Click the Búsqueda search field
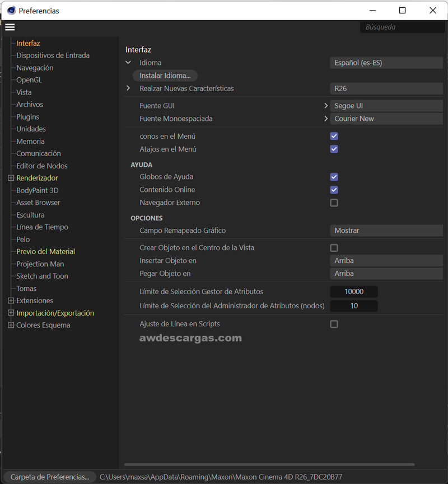The image size is (448, 484). coord(402,27)
